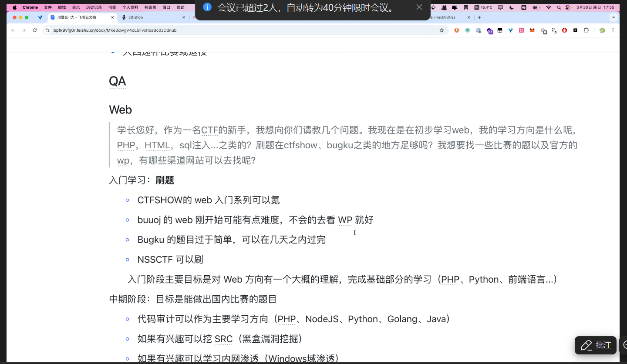Click the 批注 annotation button
This screenshot has width=627, height=364.
(596, 345)
